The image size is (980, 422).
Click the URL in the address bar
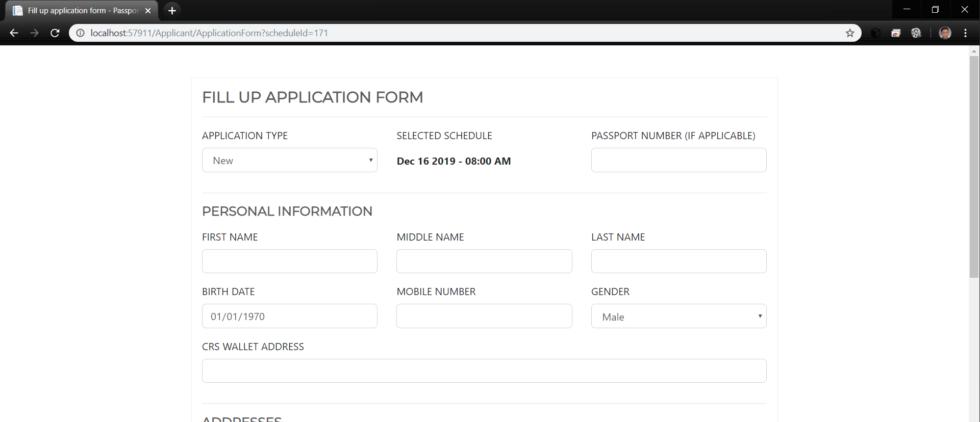pyautogui.click(x=209, y=33)
